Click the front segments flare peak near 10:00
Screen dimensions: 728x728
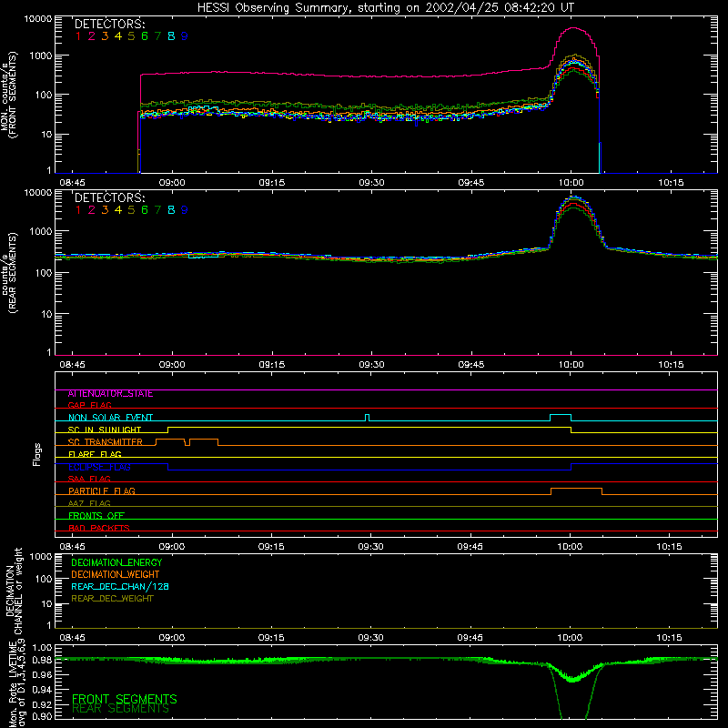pos(574,28)
